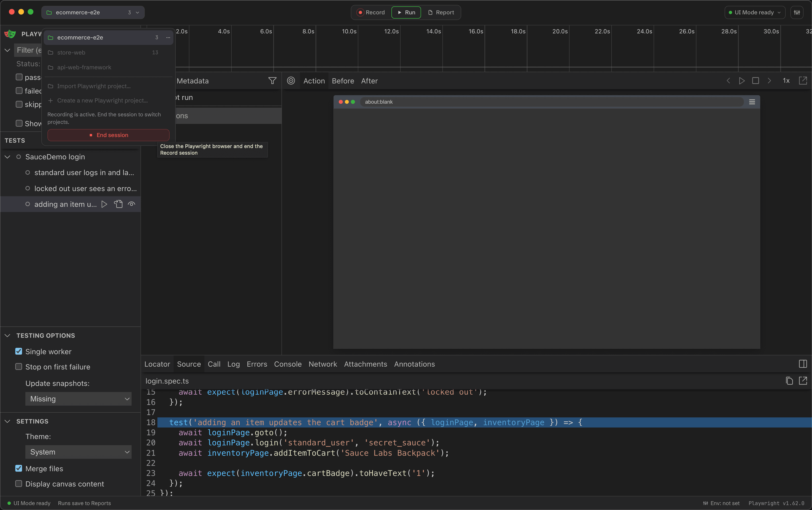Run the 'adding an item' test with play icon

pos(104,204)
